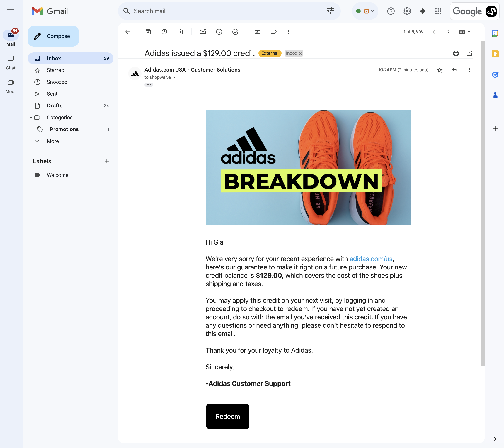Image resolution: width=504 pixels, height=448 pixels.
Task: Open the Google account avatar
Action: tap(491, 11)
